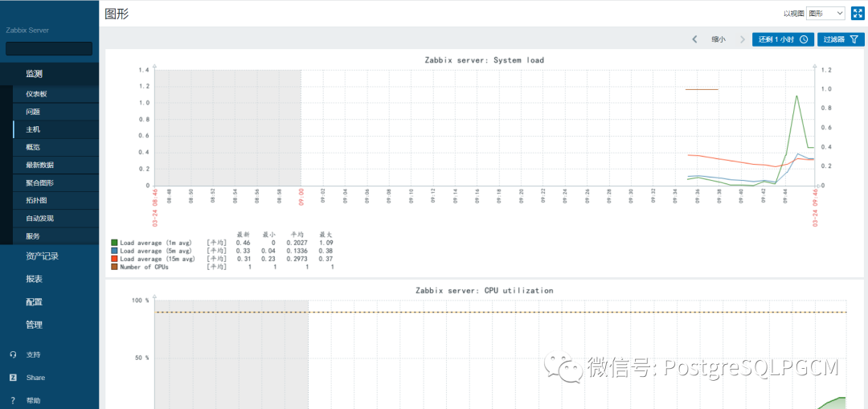Go to previous time period arrow
The height and width of the screenshot is (409, 868).
pyautogui.click(x=694, y=39)
